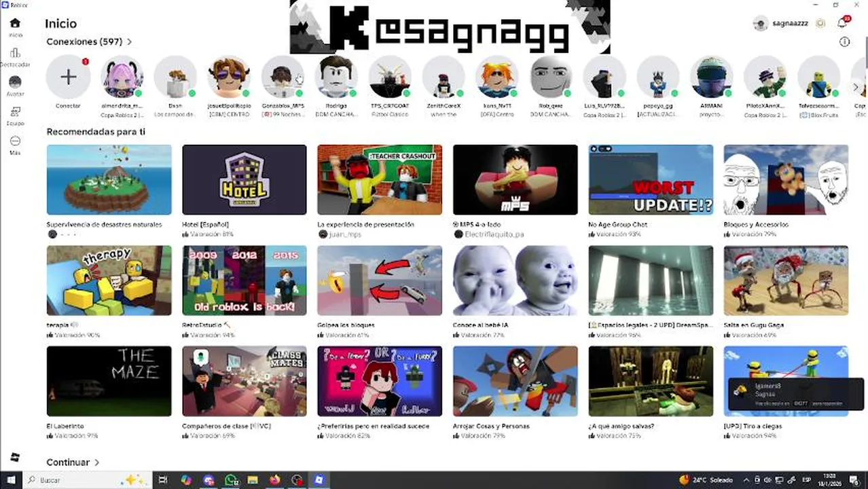Open The Maze (El Laberinto) game
868x489 pixels.
(x=109, y=381)
